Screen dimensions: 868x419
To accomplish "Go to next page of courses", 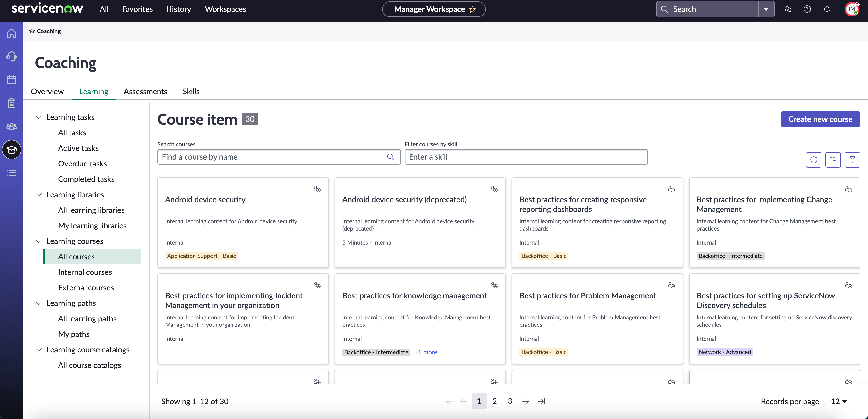I will [526, 401].
